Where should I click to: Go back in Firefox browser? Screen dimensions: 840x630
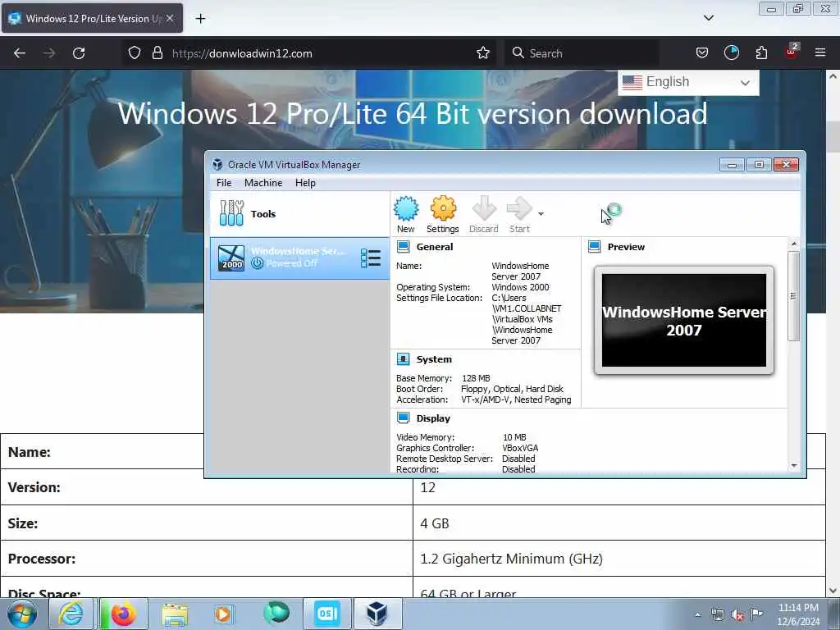click(20, 53)
